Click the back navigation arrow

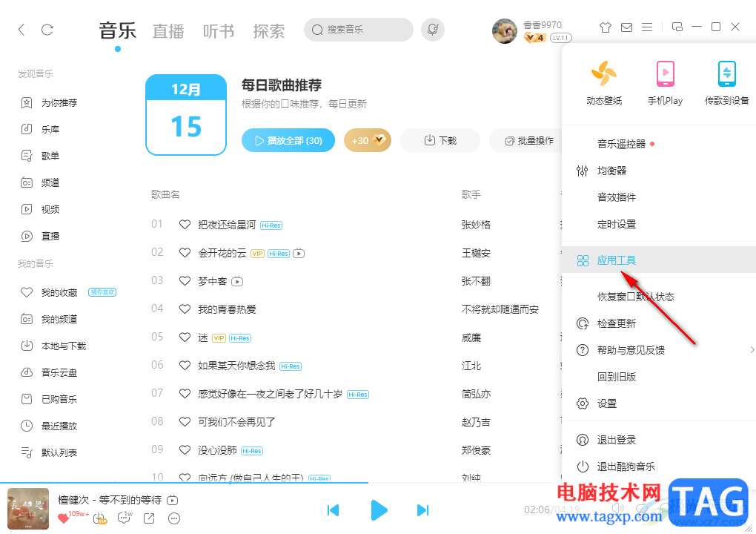coord(21,30)
